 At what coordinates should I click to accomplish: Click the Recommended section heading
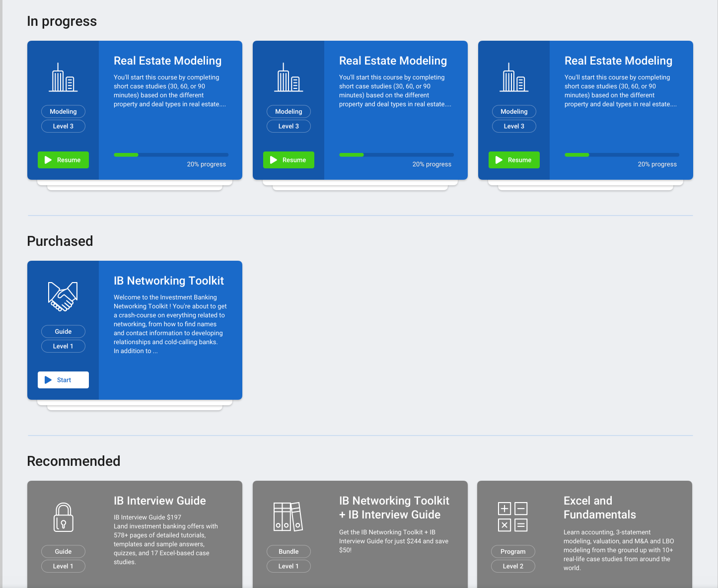[73, 461]
